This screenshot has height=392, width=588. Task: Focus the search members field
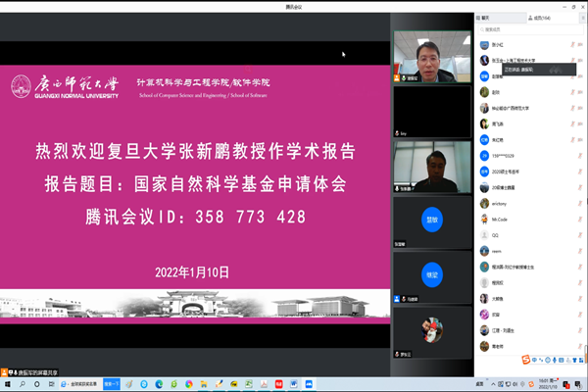coord(530,29)
